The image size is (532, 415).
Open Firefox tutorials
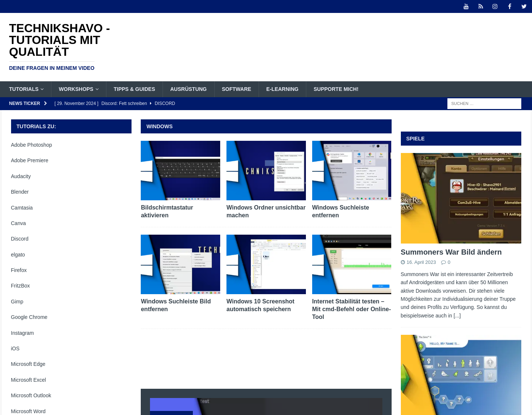[19, 270]
